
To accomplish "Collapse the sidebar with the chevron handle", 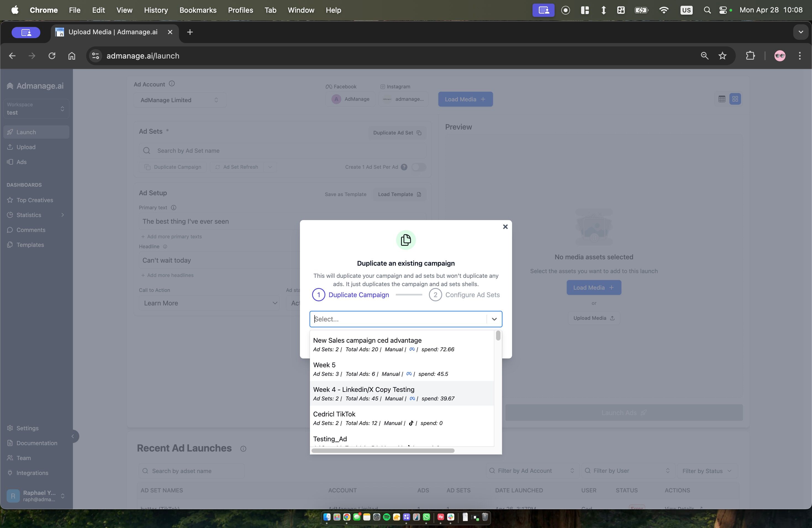I will pyautogui.click(x=73, y=436).
